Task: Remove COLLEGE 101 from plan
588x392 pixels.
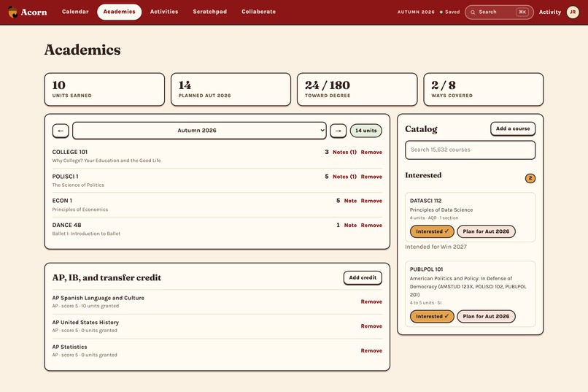Action: [371, 153]
